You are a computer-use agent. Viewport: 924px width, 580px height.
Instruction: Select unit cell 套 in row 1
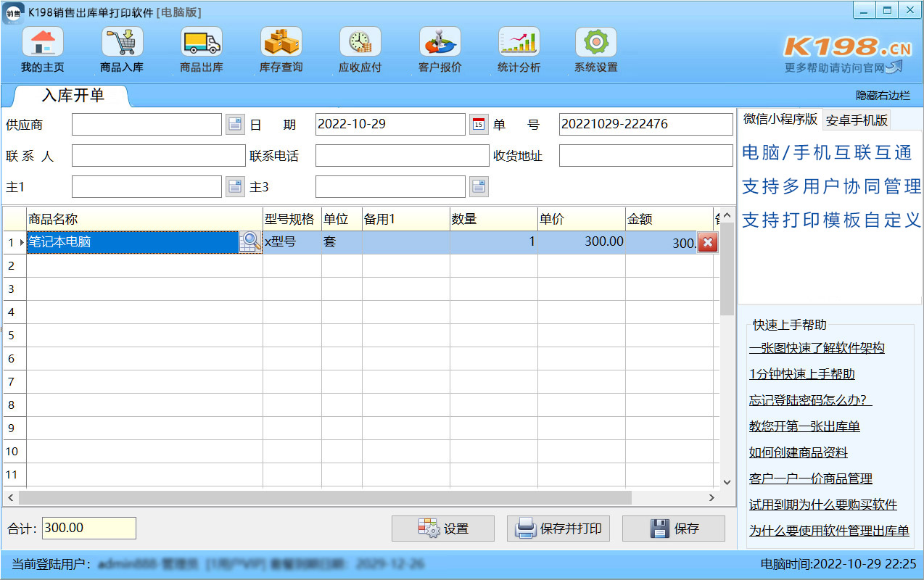pyautogui.click(x=342, y=242)
